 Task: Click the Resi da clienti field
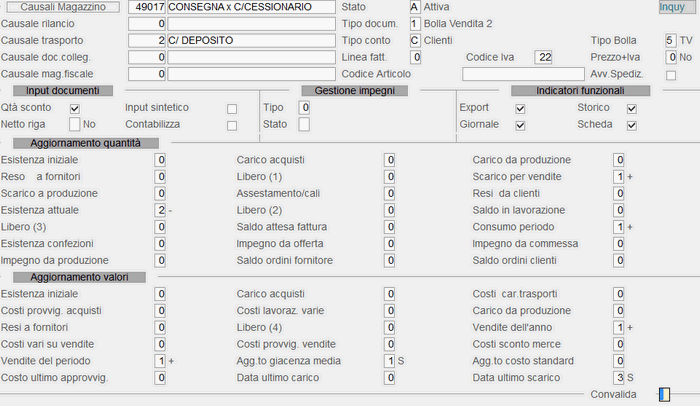point(619,194)
